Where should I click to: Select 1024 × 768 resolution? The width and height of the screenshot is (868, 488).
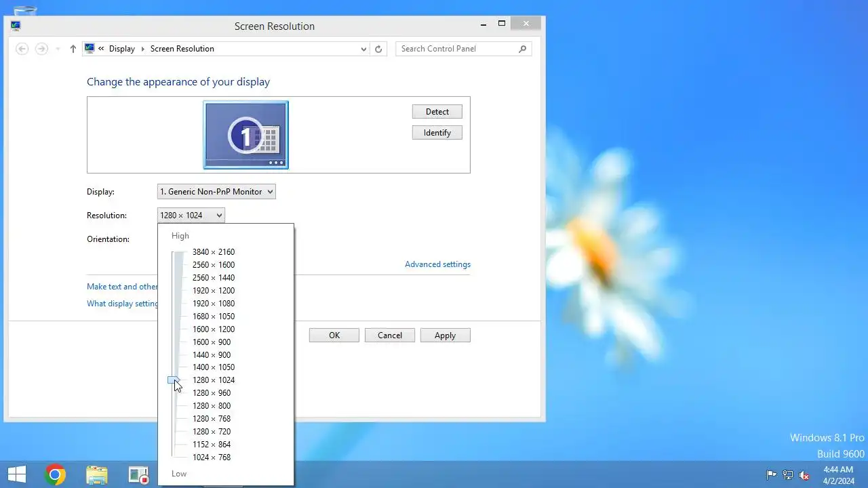[212, 457]
